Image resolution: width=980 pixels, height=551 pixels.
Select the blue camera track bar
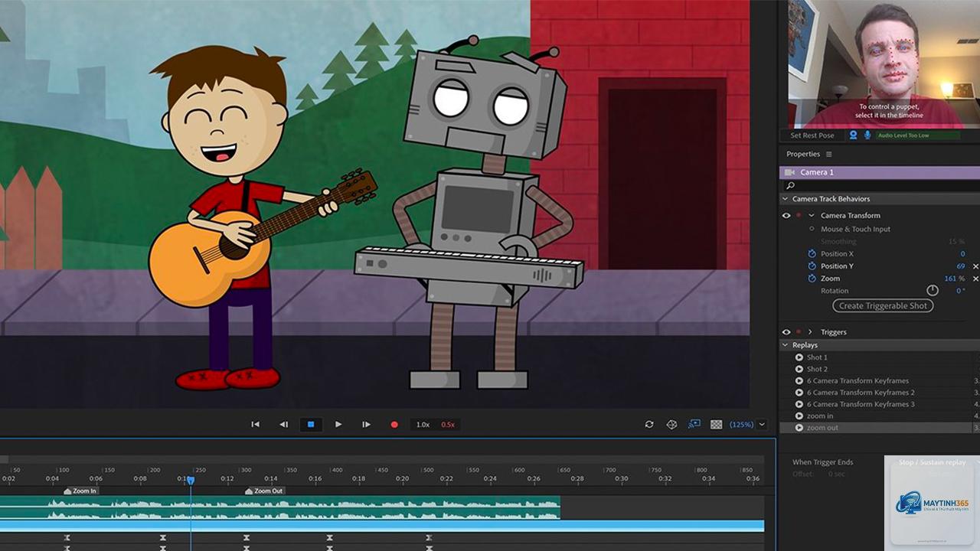(x=382, y=526)
